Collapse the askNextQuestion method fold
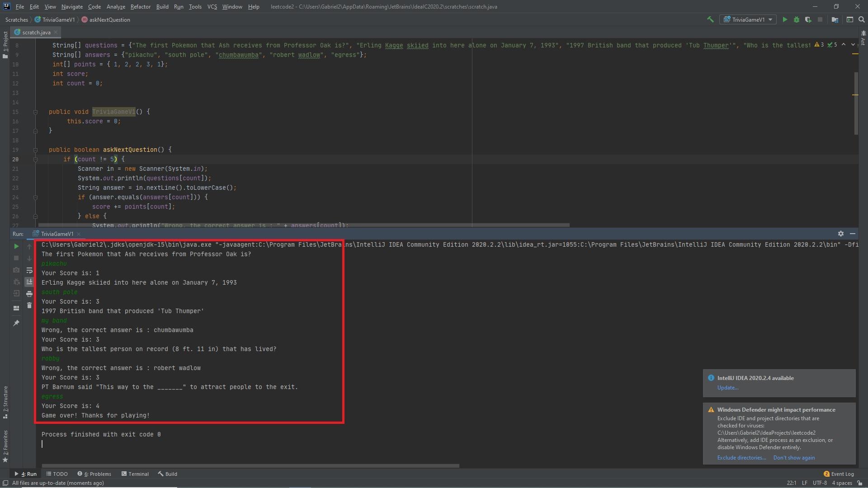 point(35,150)
